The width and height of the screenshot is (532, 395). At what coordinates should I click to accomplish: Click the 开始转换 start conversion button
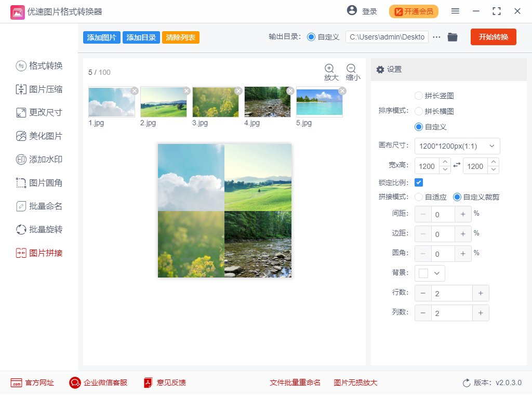coord(493,37)
